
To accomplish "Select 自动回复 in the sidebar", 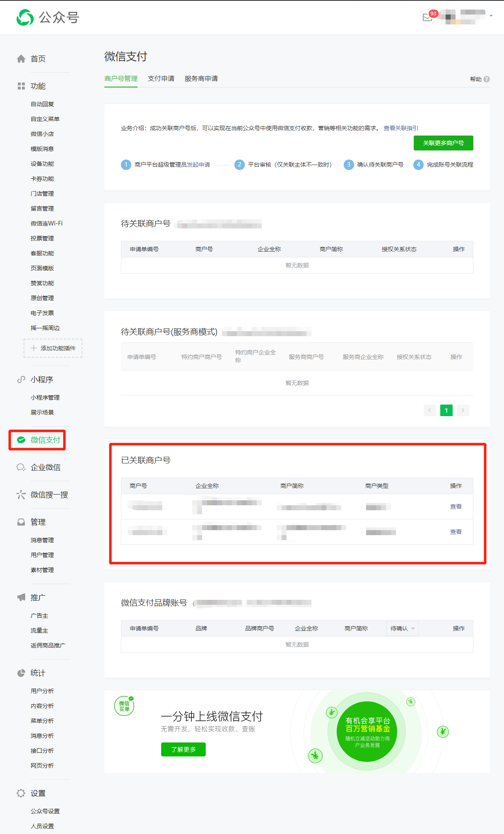I will click(42, 104).
